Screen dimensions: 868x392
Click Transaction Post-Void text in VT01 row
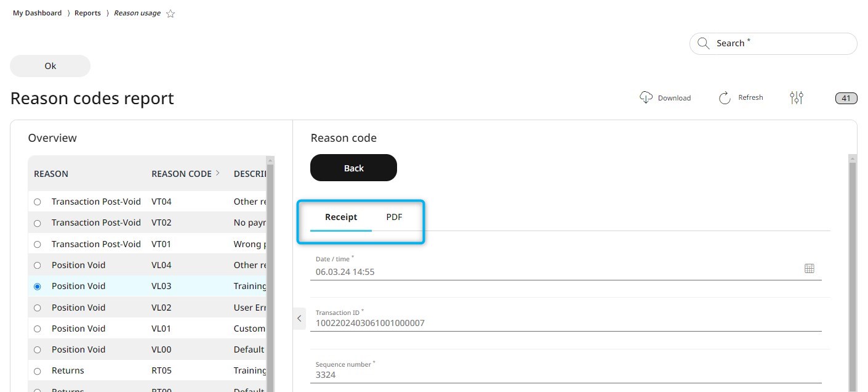tap(96, 244)
